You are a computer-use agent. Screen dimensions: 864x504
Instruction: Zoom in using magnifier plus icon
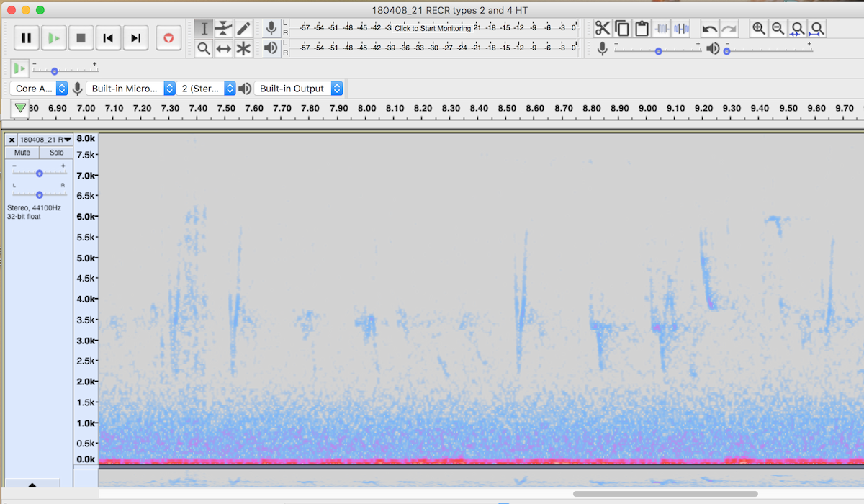pyautogui.click(x=758, y=29)
